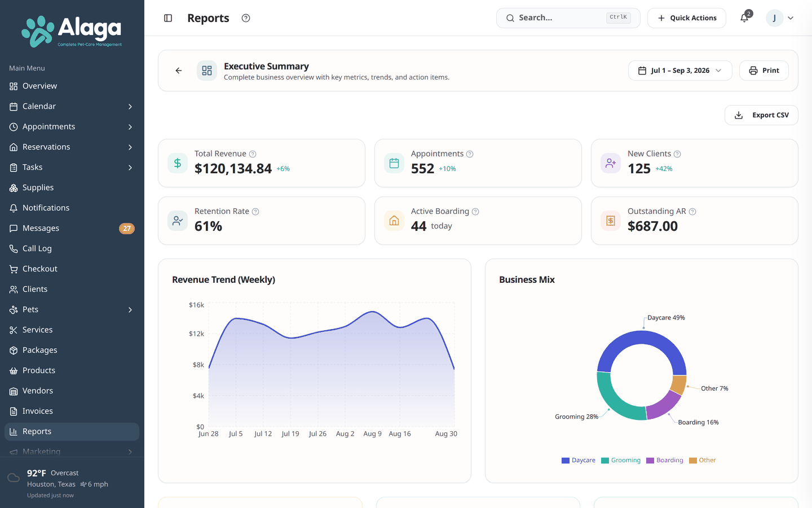Select Supplies in the sidebar

point(72,187)
